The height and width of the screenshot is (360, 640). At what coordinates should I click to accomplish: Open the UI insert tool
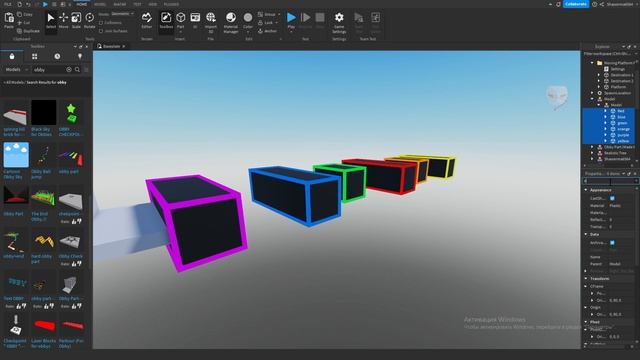(x=195, y=20)
